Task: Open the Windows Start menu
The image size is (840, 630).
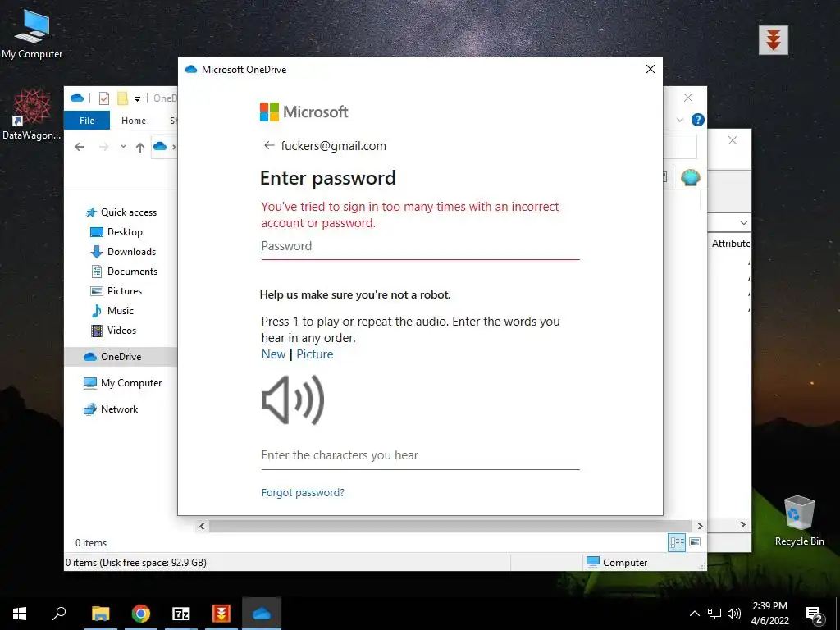Action: (20, 614)
